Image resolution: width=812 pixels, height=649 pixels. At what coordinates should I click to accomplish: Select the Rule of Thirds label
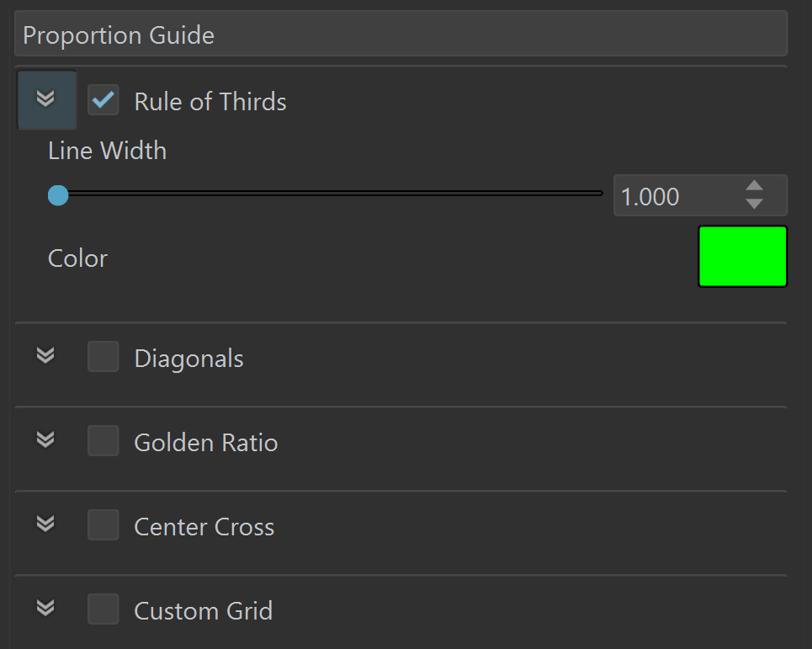point(210,101)
